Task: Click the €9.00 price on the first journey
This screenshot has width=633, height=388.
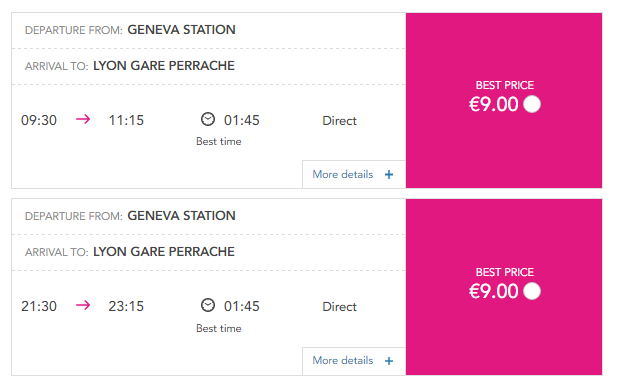Action: tap(493, 104)
